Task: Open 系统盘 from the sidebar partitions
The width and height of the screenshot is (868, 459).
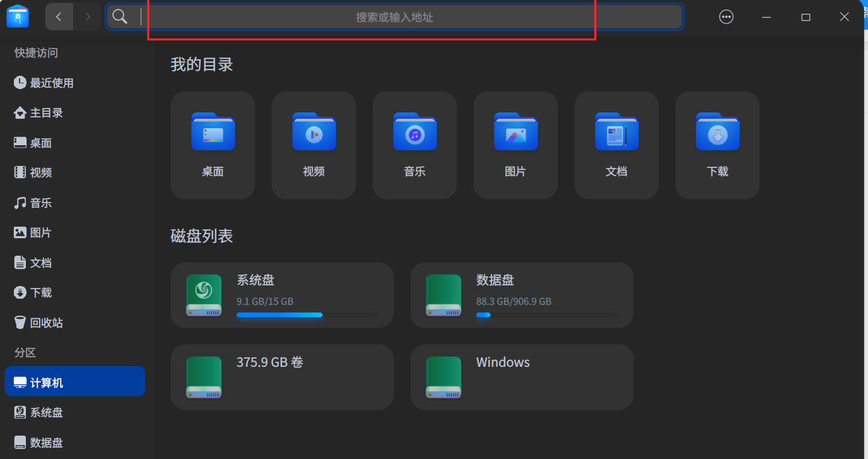Action: [75, 412]
